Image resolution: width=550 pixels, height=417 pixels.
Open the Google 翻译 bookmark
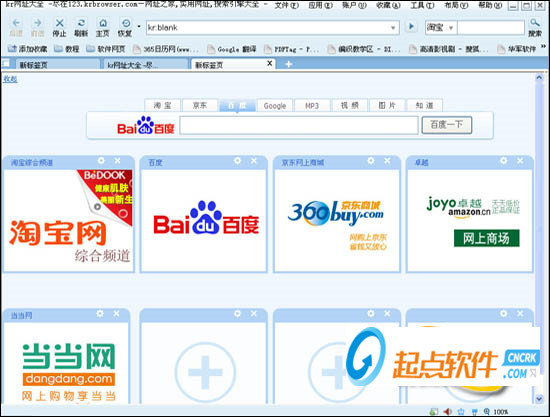point(232,49)
